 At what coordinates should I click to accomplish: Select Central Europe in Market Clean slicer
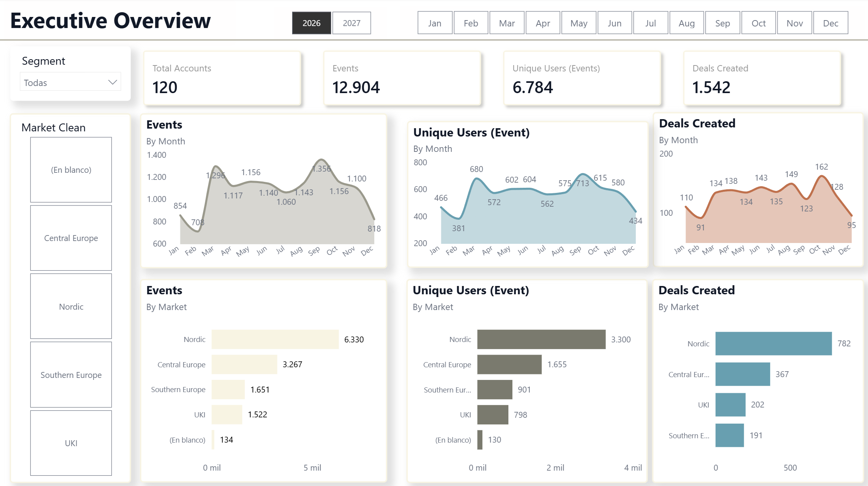[x=71, y=238]
